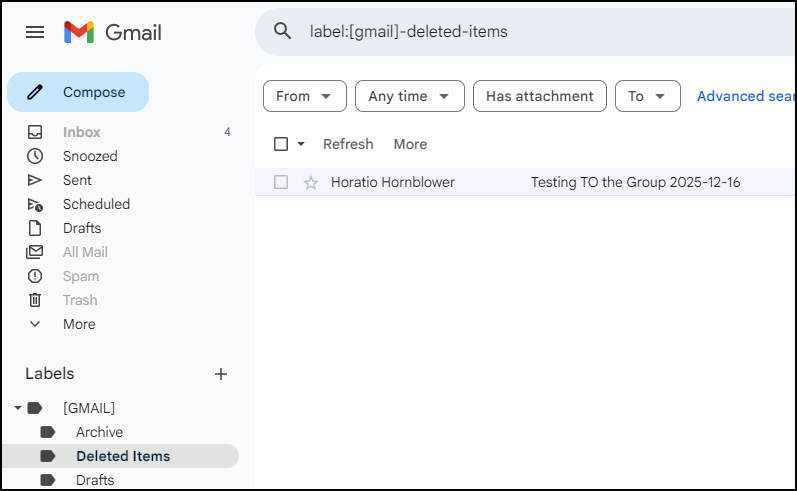Open the Any time filter dropdown
797x491 pixels.
coord(410,96)
